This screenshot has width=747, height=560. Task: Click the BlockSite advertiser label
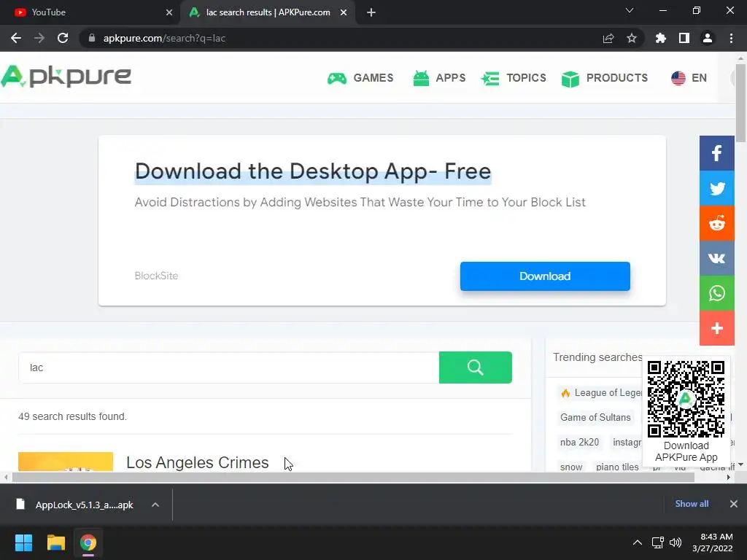(156, 276)
